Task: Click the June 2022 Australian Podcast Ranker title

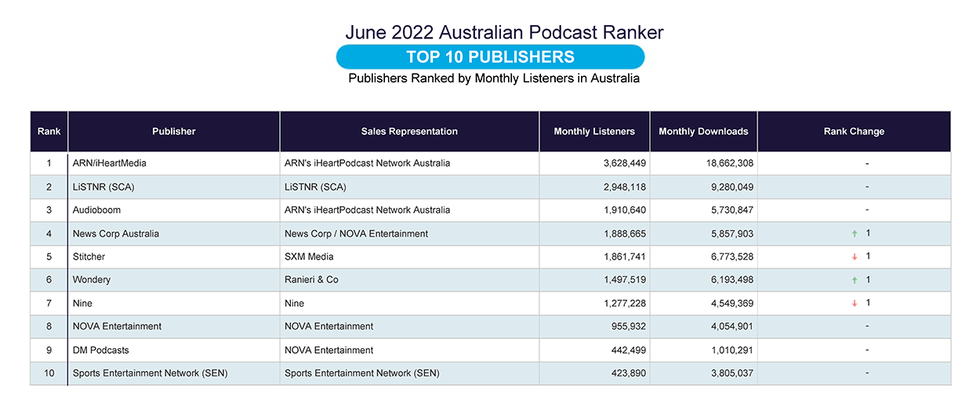Action: point(505,32)
